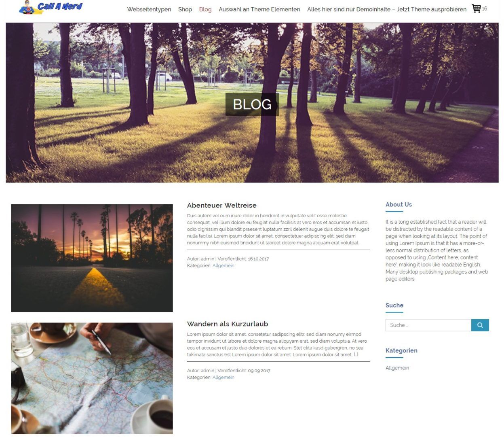This screenshot has height=437, width=504.
Task: Click the sunset road post thumbnail
Action: [92, 258]
